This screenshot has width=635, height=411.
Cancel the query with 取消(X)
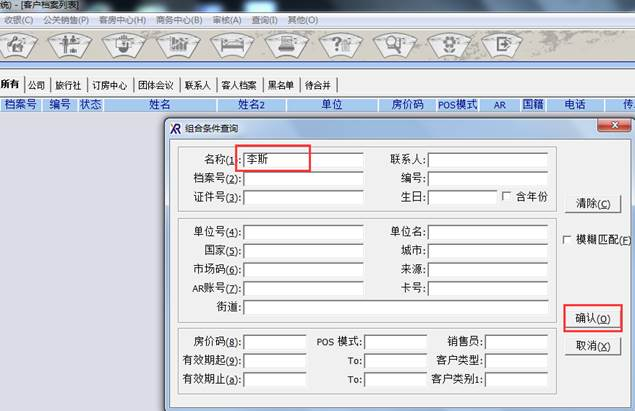coord(592,346)
